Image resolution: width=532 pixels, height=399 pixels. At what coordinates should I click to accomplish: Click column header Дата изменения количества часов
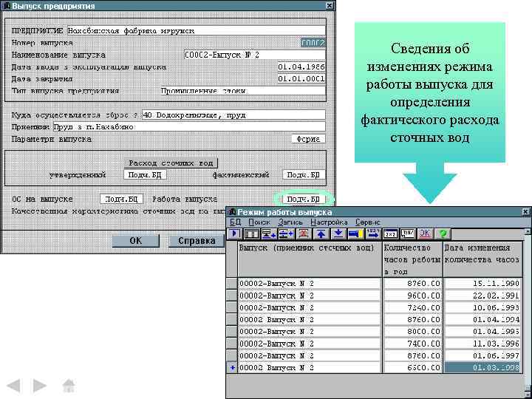point(482,259)
